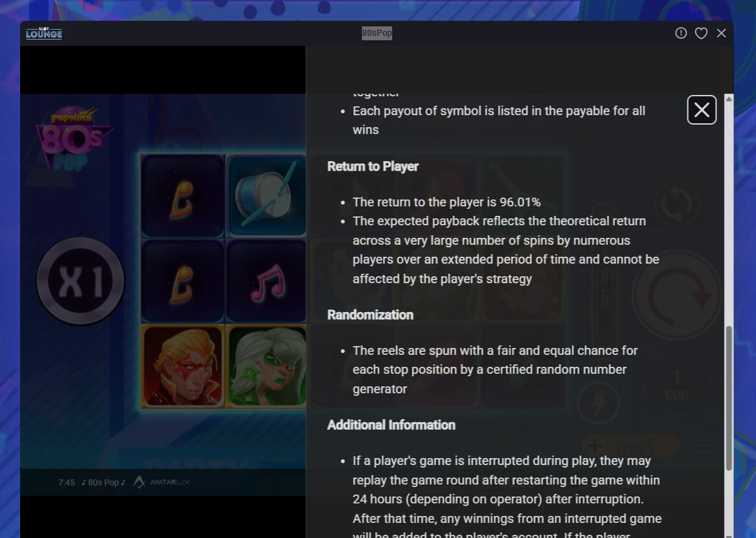
Task: Click the Slot Lounge logo
Action: coord(44,33)
